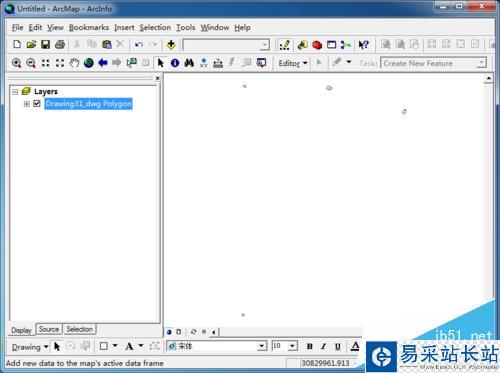Activate the Identify info tool
The width and height of the screenshot is (500, 373).
tap(175, 63)
